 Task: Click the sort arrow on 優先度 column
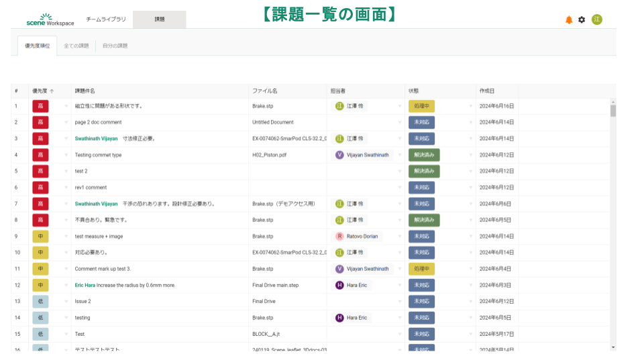52,90
